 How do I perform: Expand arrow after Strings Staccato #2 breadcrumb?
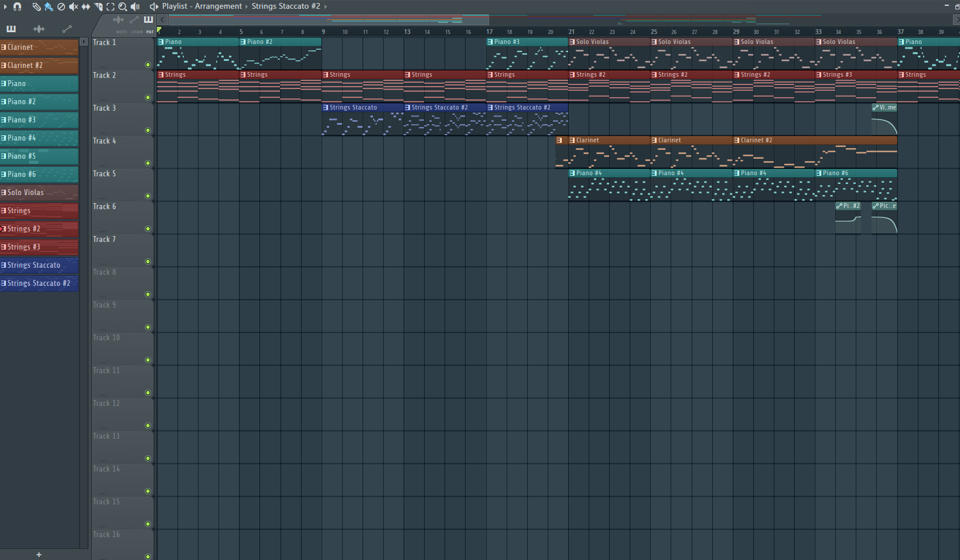coord(326,6)
